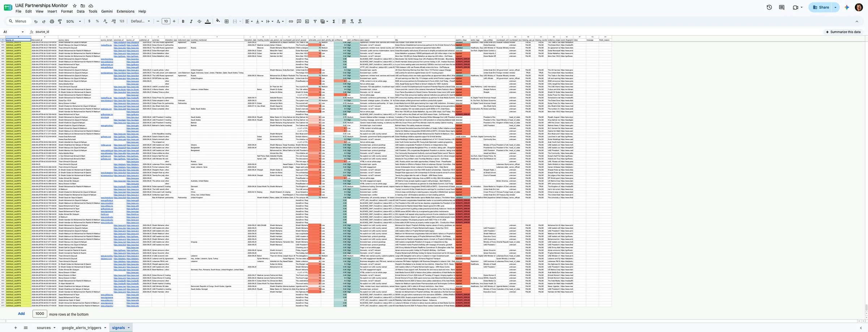The width and height of the screenshot is (868, 332).
Task: Decrease the font size
Action: pyautogui.click(x=158, y=21)
